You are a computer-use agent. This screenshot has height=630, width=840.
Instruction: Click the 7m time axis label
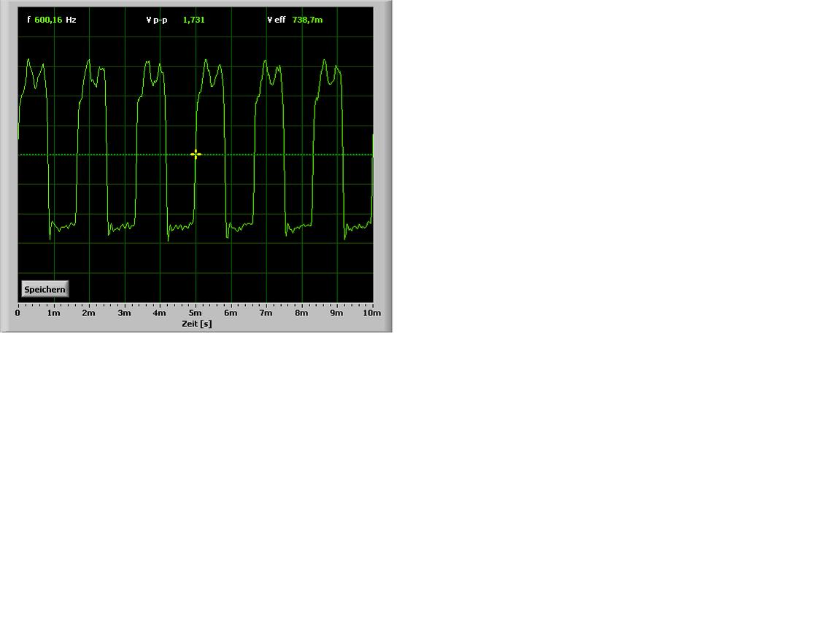[266, 313]
